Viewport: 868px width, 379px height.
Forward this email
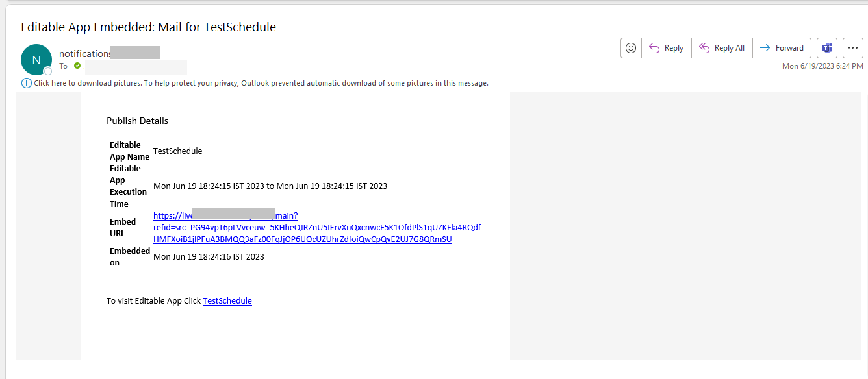tap(782, 48)
